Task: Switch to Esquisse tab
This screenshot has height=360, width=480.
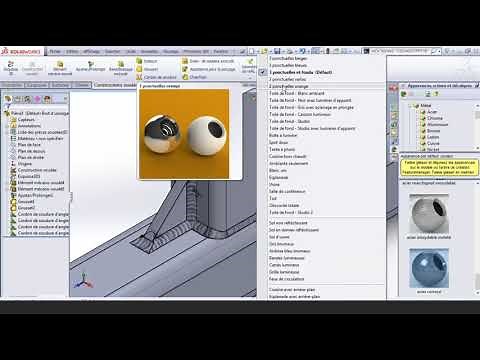Action: (x=37, y=85)
